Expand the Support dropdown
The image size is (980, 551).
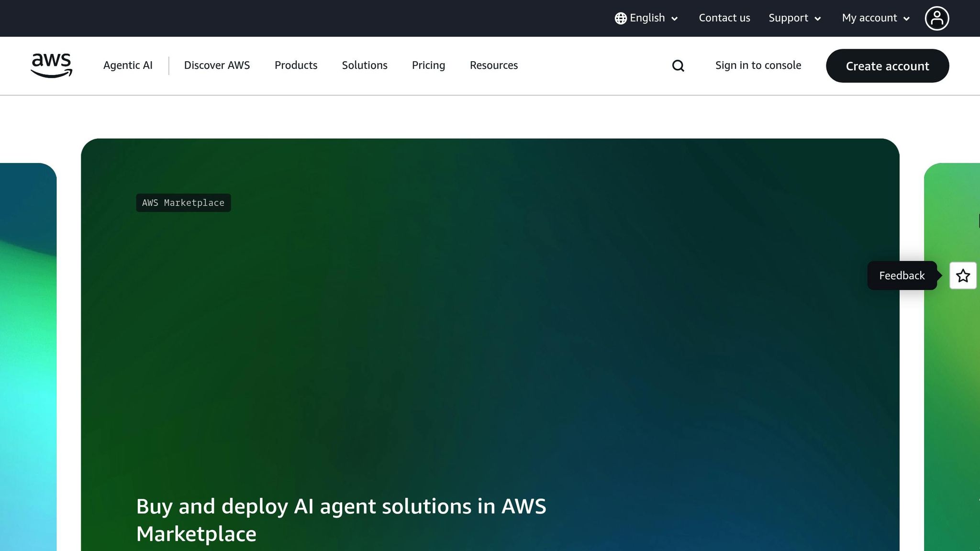point(795,18)
